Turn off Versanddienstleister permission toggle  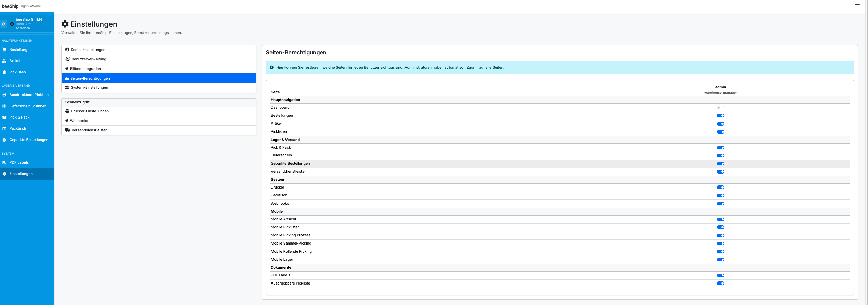tap(720, 172)
